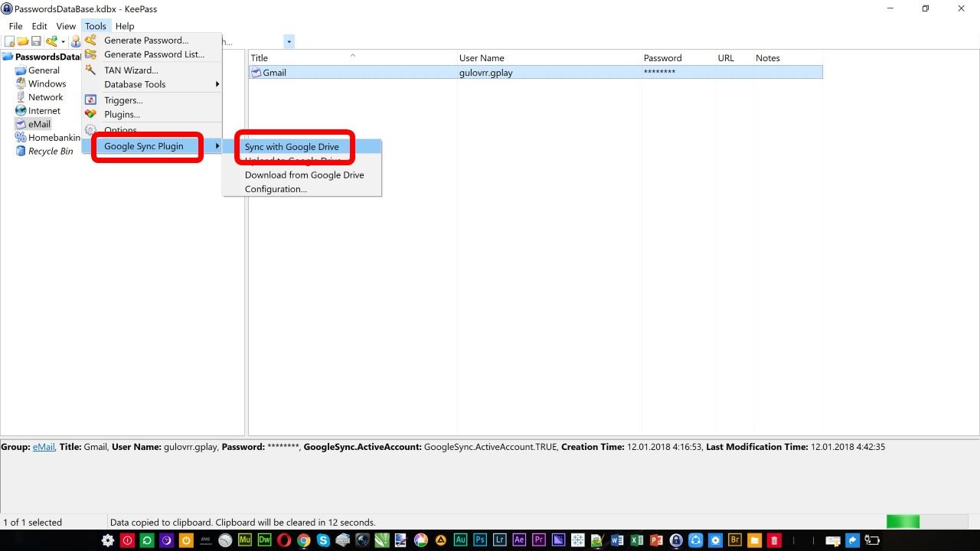This screenshot has width=980, height=551.
Task: Open the Add Entry dropdown arrow
Action: pyautogui.click(x=63, y=41)
